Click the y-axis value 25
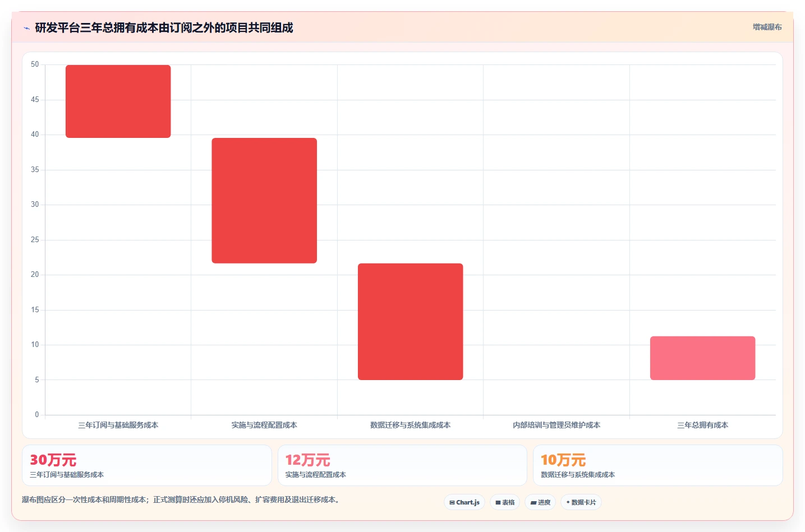This screenshot has height=532, width=805. click(x=35, y=240)
